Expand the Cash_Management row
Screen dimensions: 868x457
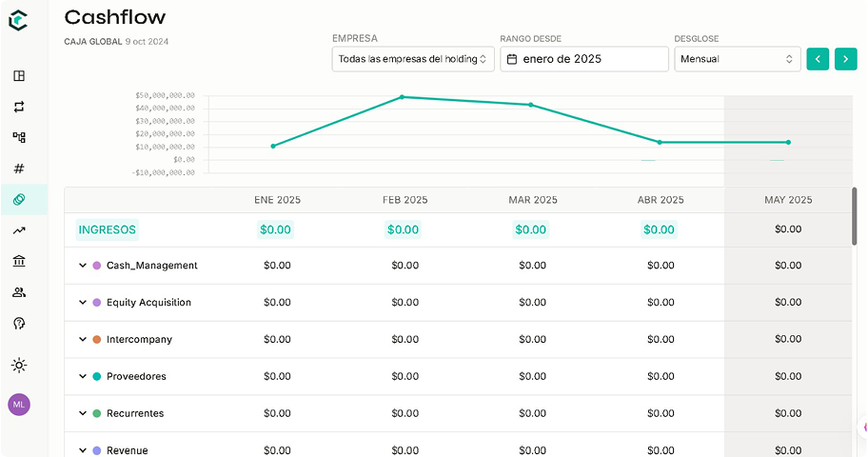pos(83,266)
